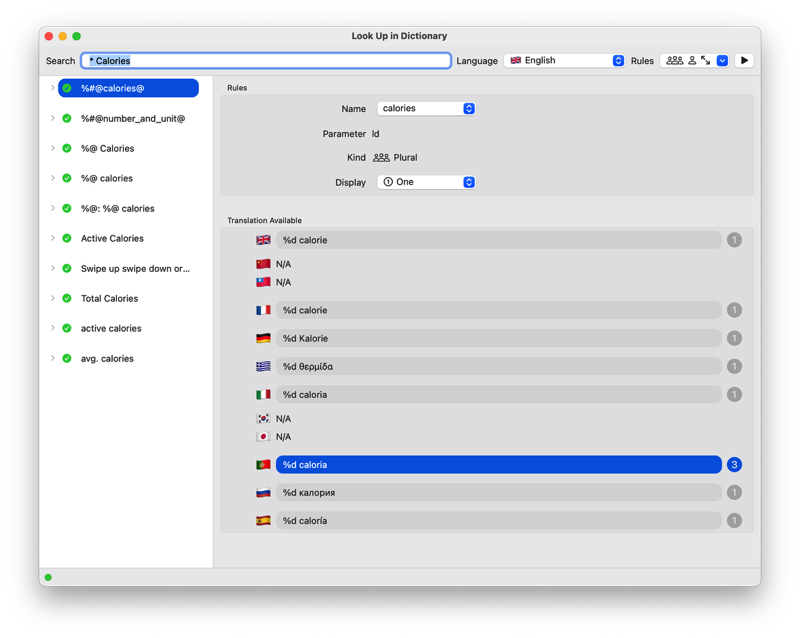The image size is (800, 638).
Task: Open the Language dropdown showing English
Action: coord(565,61)
